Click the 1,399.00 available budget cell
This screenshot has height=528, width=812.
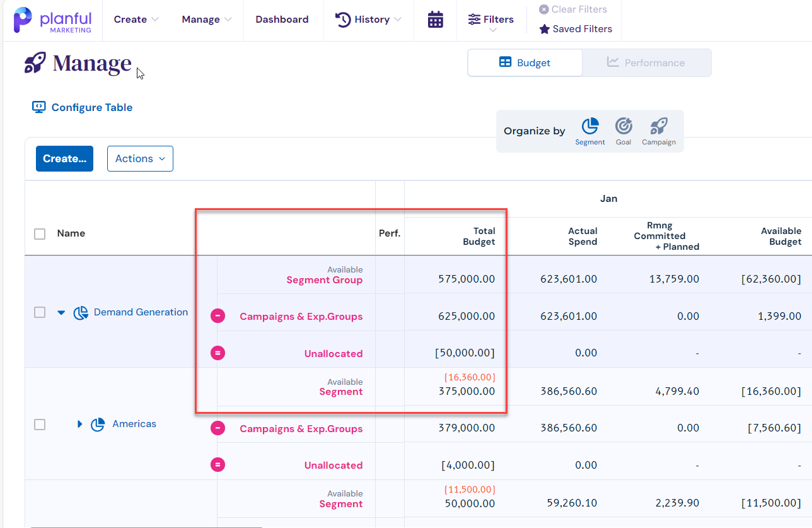point(780,316)
